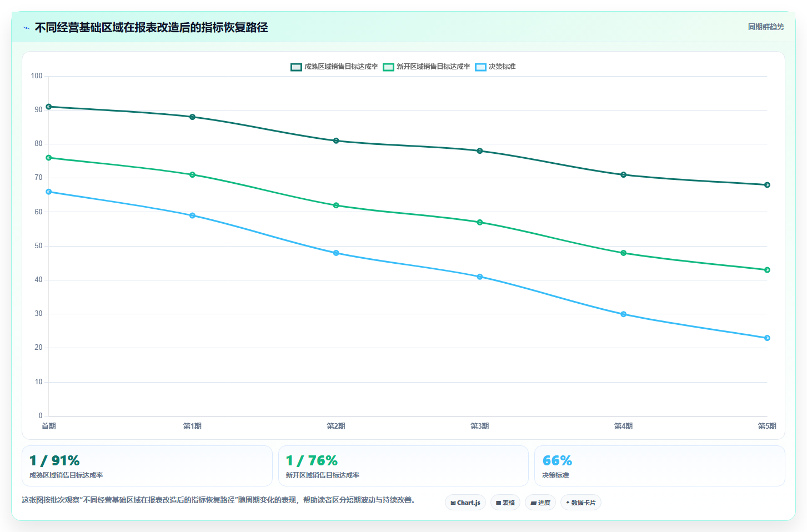Select the 成熟区域 data point at 第2期

(x=336, y=141)
